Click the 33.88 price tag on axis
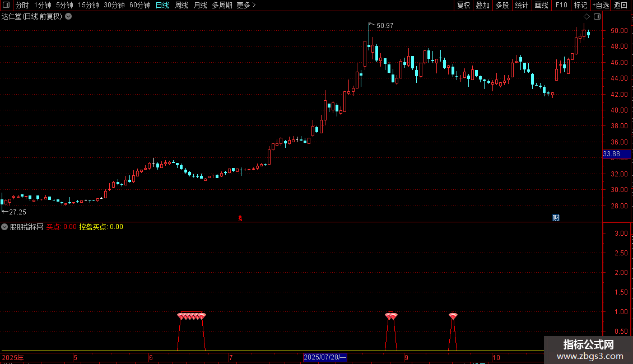 (x=616, y=154)
